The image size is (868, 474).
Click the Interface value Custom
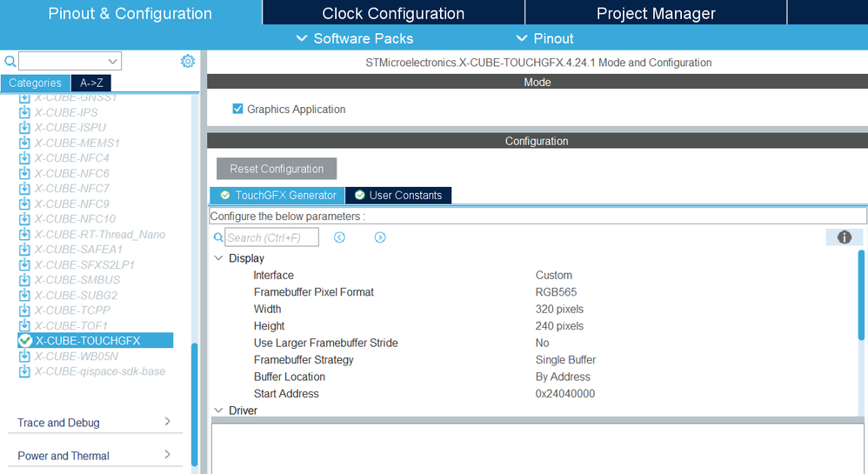pos(553,275)
